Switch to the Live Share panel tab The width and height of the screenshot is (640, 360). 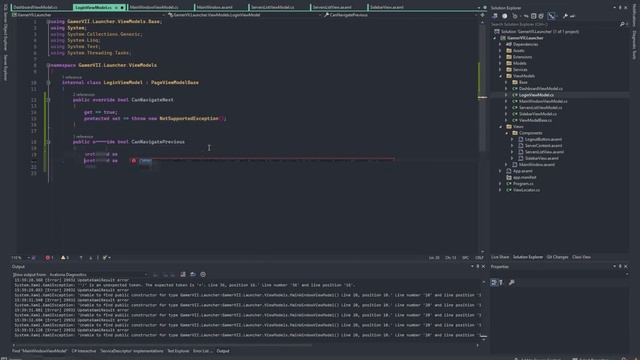click(x=500, y=257)
